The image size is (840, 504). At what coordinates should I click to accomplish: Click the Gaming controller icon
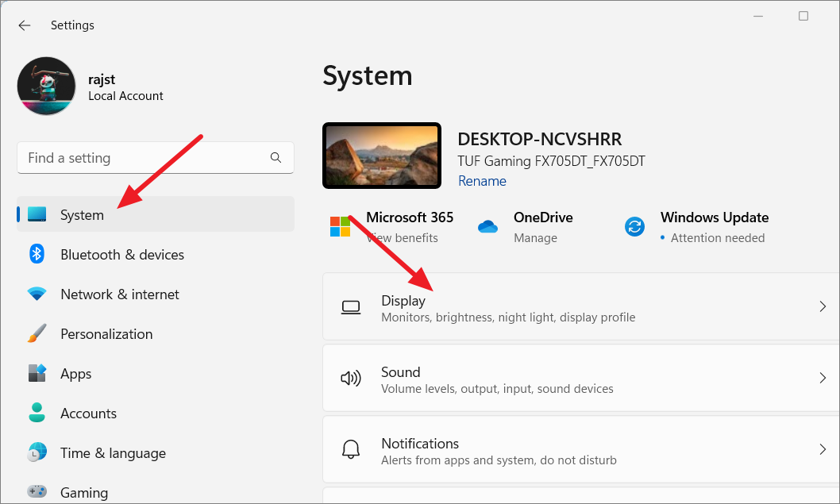tap(37, 492)
